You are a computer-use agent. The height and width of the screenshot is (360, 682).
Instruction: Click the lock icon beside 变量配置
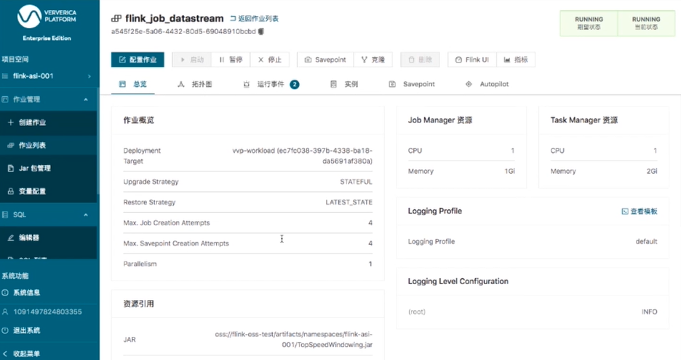click(x=11, y=191)
